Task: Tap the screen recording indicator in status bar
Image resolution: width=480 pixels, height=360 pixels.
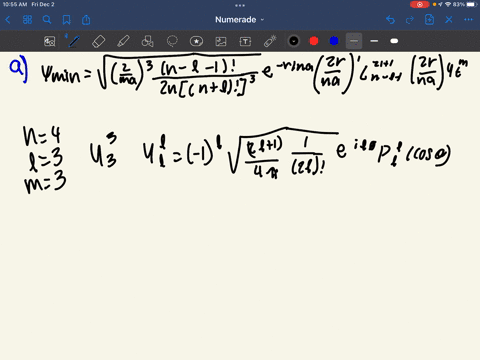Action: coord(420,4)
